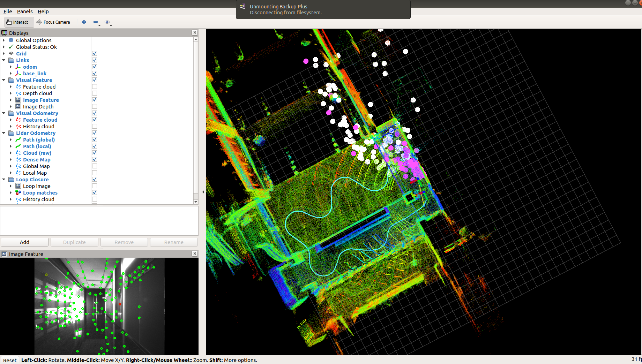The height and width of the screenshot is (364, 642).
Task: Click the plus add-tool icon in toolbar
Action: 84,22
